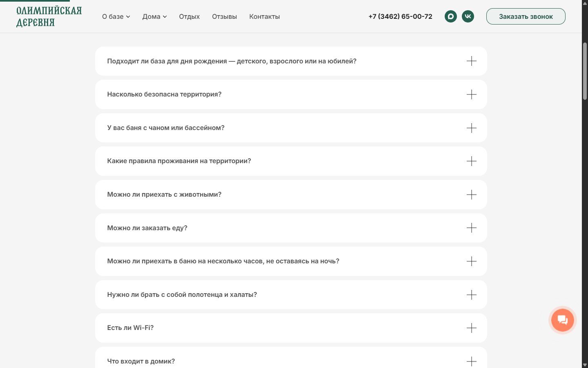Click plus icon for Wi-Fi question
This screenshot has width=588, height=368.
[x=471, y=328]
